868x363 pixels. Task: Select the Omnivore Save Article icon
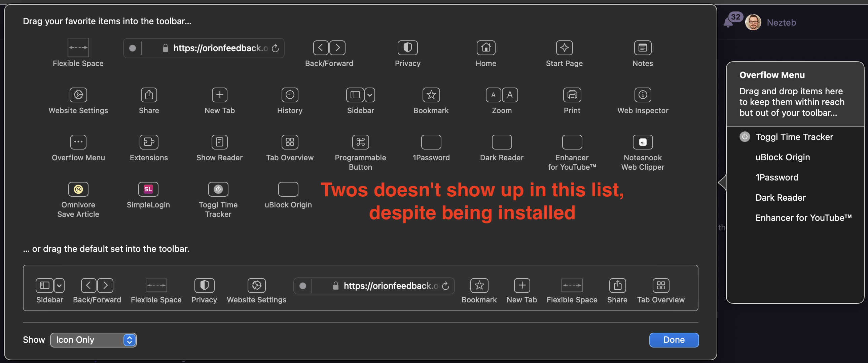[x=78, y=189]
